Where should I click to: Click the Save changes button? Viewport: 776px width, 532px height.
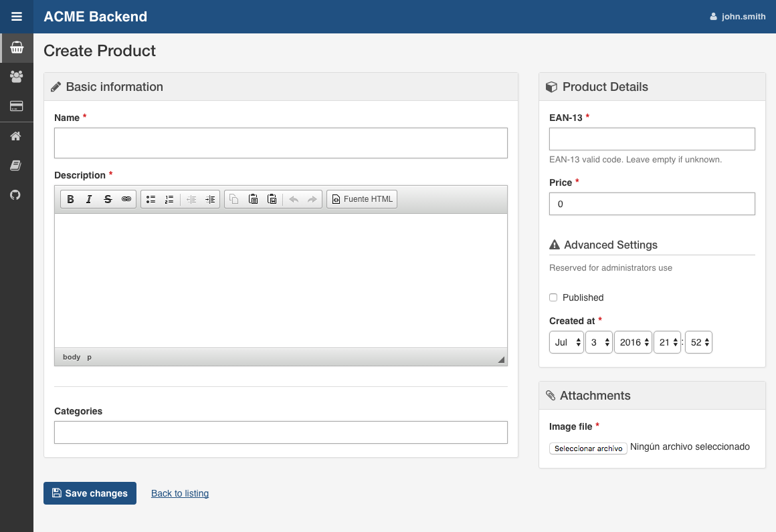click(90, 493)
